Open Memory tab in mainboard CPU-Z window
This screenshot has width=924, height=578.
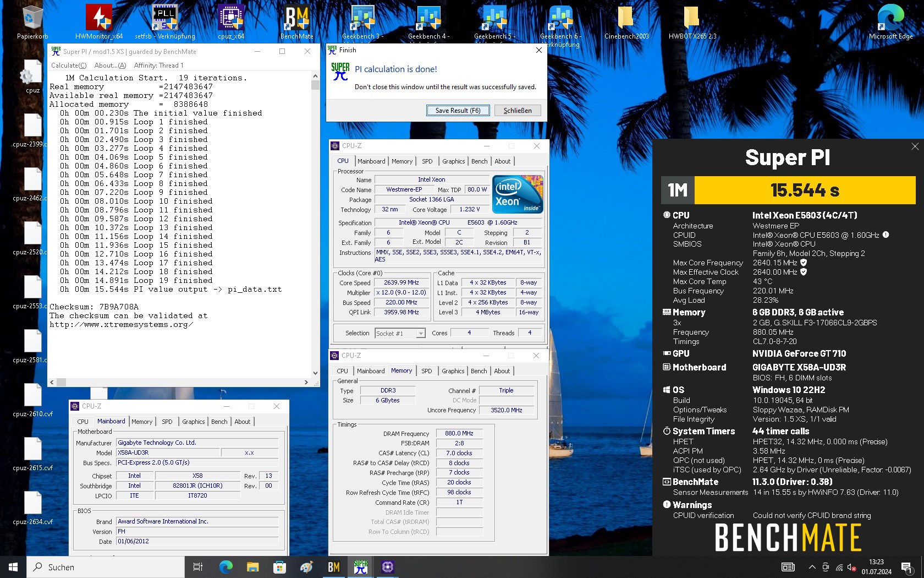coord(142,422)
